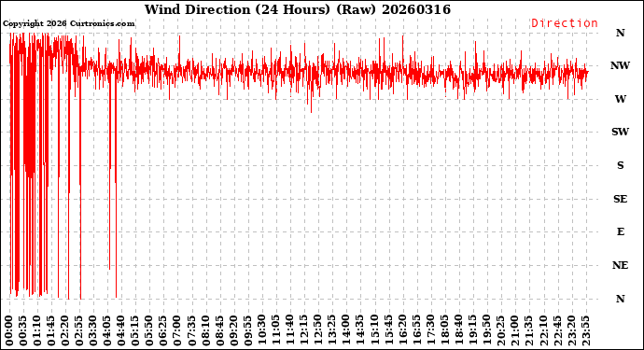Click the '16:55' time axis label

click(416, 330)
